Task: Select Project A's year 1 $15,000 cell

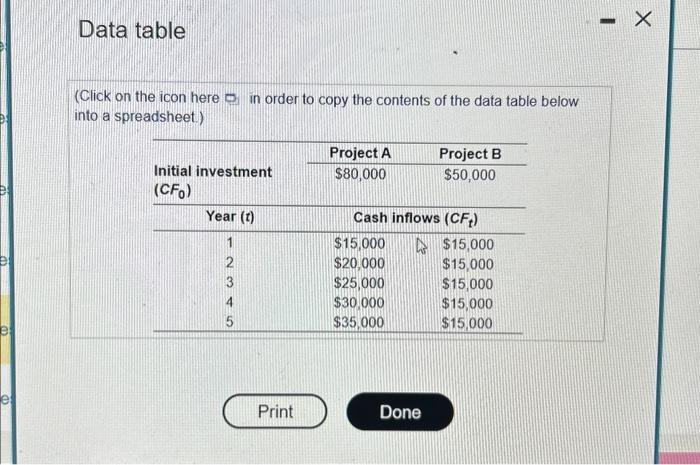Action: (359, 244)
